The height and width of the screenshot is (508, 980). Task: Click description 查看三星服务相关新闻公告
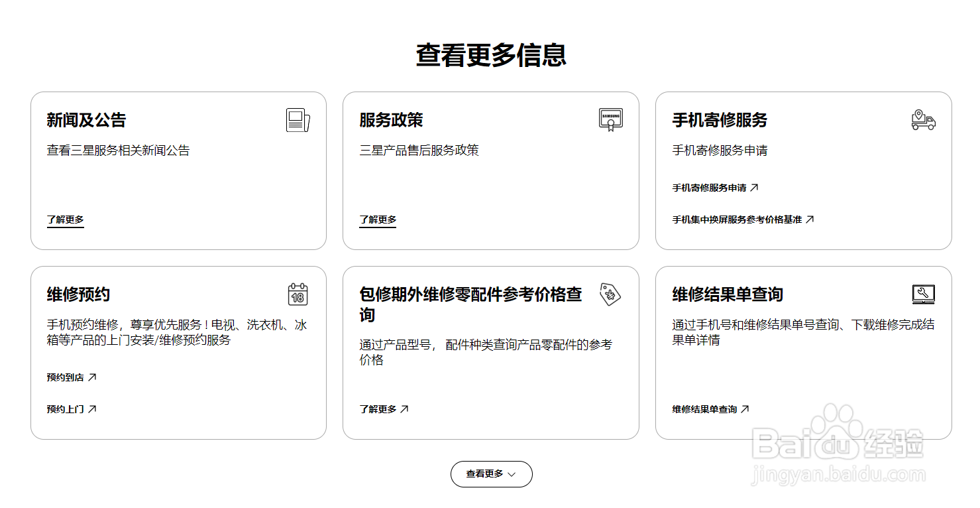(118, 151)
